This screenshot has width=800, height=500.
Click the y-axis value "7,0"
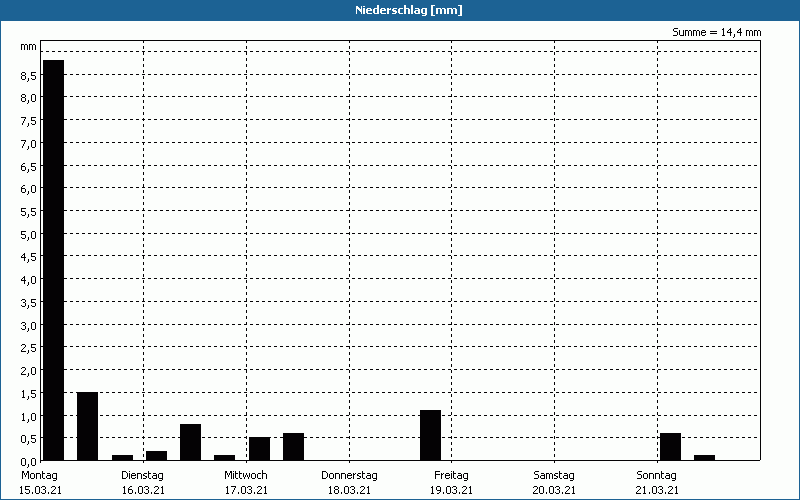(x=29, y=143)
